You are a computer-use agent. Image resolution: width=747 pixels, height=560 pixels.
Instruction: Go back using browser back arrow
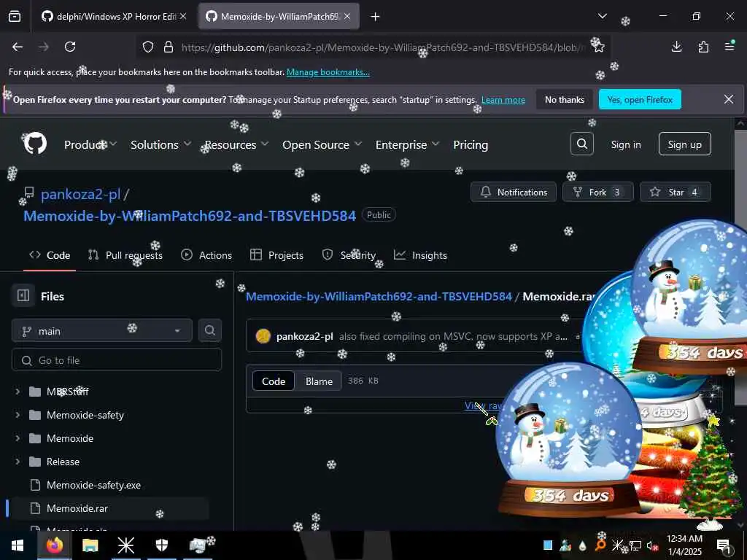(x=18, y=47)
